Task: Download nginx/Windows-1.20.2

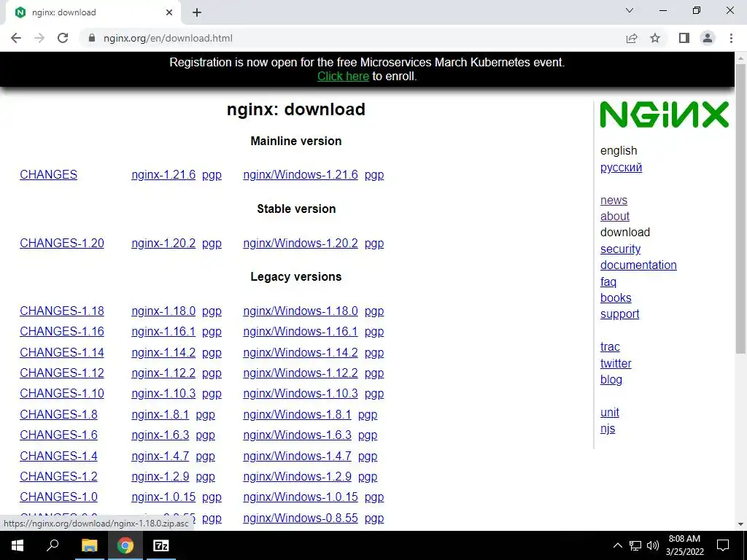Action: pyautogui.click(x=301, y=244)
